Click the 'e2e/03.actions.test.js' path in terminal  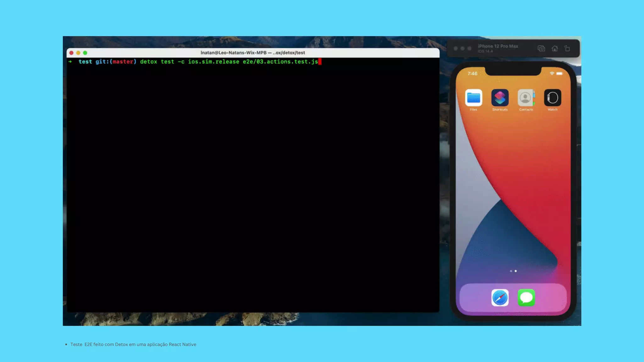(x=280, y=62)
